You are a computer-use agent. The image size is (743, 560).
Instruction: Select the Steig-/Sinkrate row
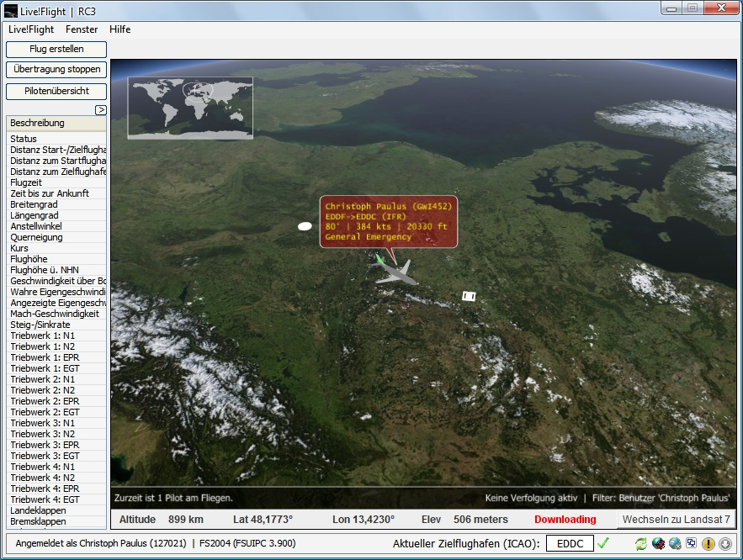point(56,325)
